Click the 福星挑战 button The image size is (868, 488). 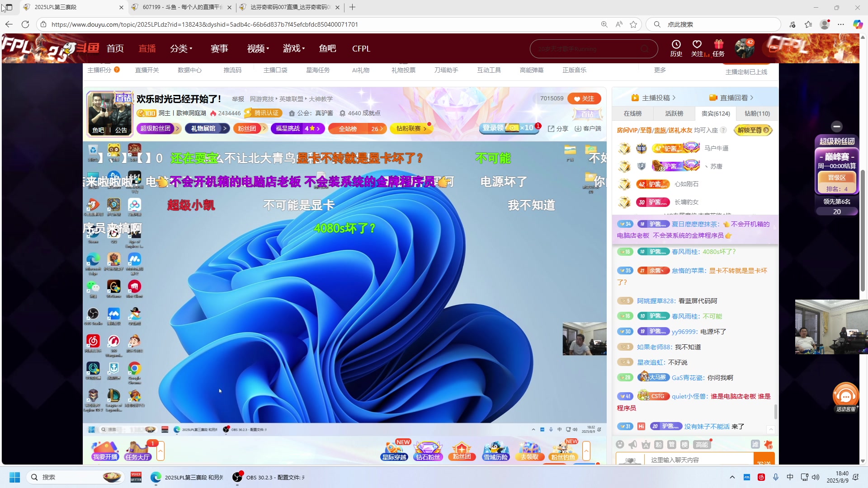(298, 129)
